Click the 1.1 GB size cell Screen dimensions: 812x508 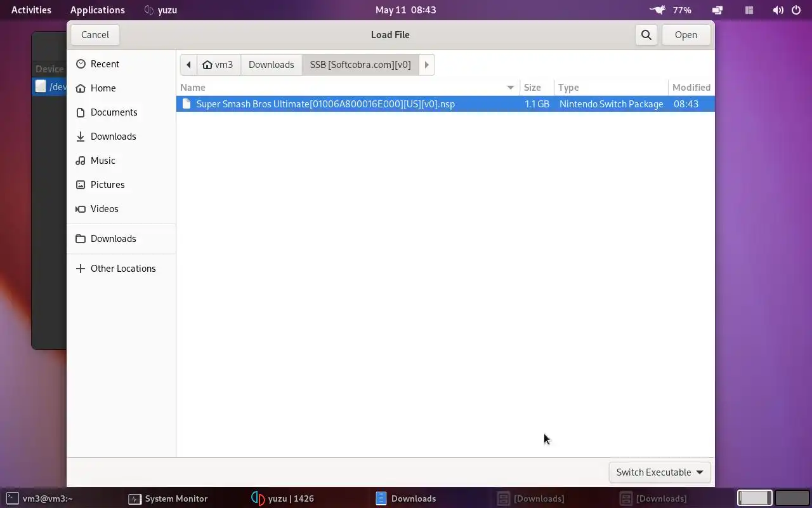tap(537, 104)
